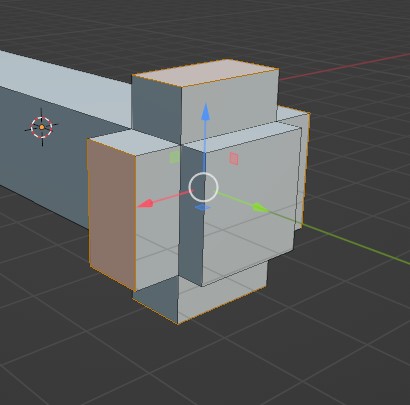Click the red square plane handle of gizmo
The image size is (410, 405).
(x=234, y=159)
